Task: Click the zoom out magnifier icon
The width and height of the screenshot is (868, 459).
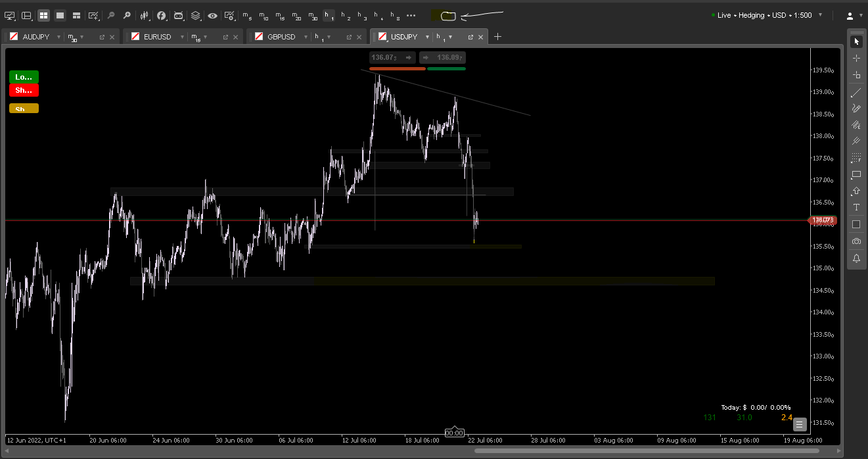Action: [111, 15]
